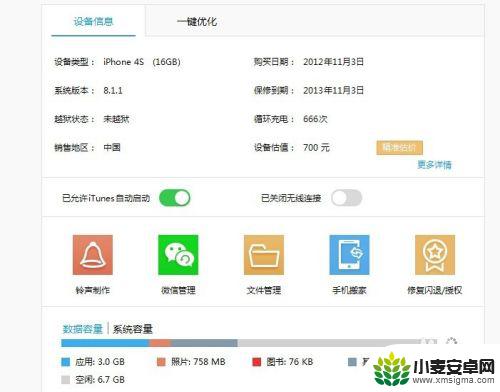Click the 已允许iTunes自动启动 label
This screenshot has height=392, width=500.
(x=106, y=198)
